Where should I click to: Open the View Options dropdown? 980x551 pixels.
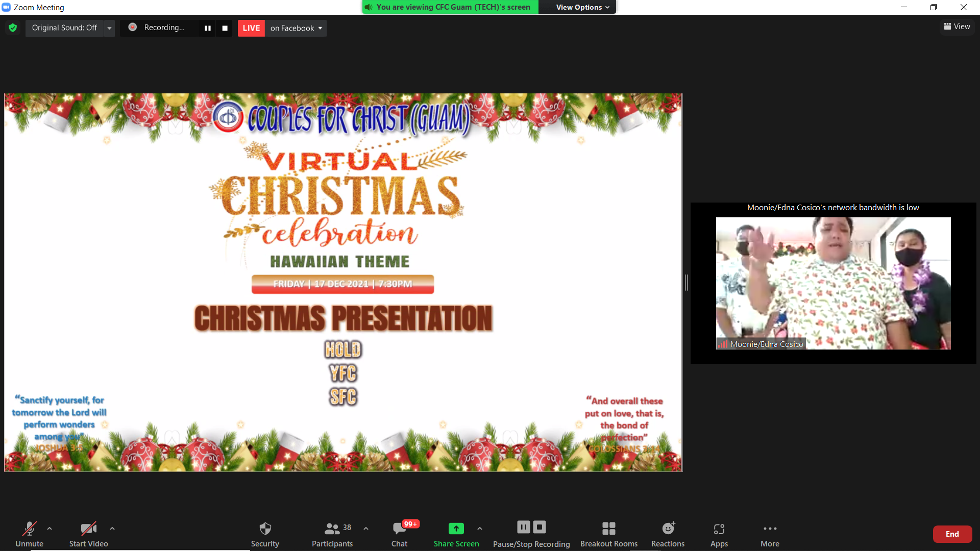[582, 7]
